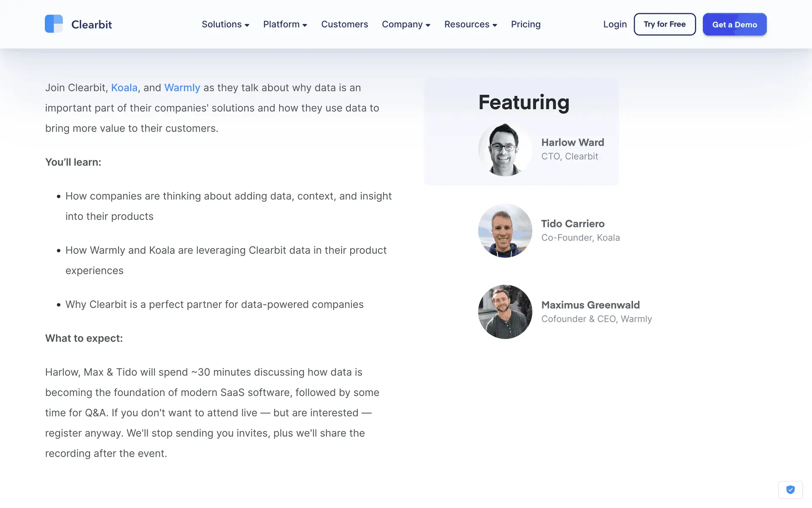Open the Pricing page
The image size is (812, 508).
click(x=525, y=25)
